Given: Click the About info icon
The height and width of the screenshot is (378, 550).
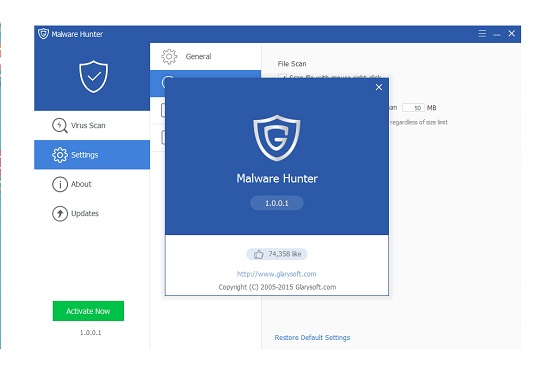Looking at the screenshot, I should click(60, 184).
